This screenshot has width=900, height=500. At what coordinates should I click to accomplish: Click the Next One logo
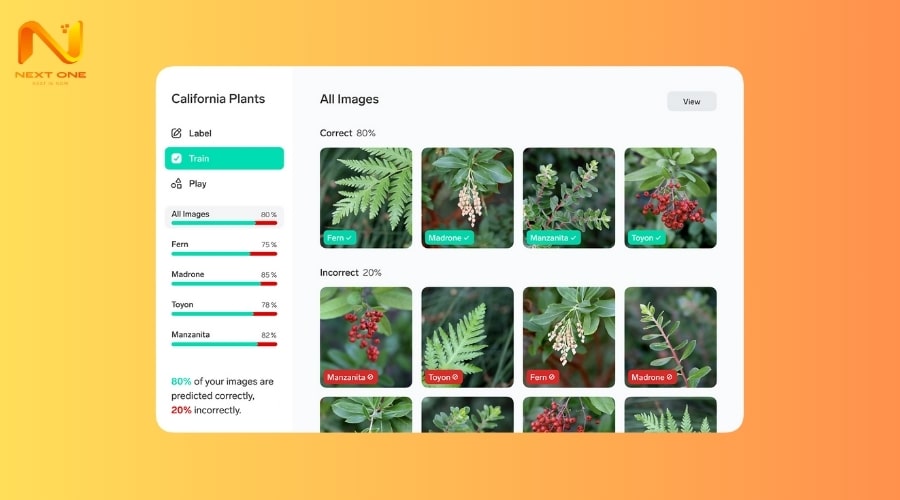pyautogui.click(x=51, y=53)
